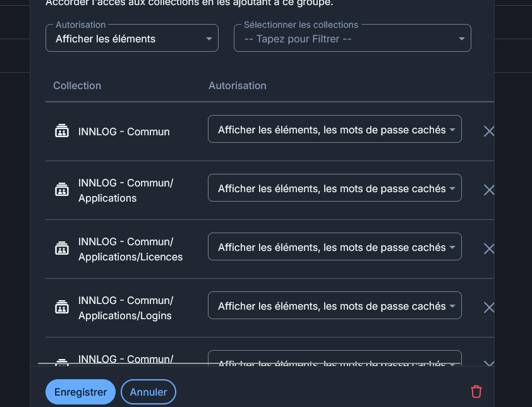Screen dimensions: 532x407
Task: Click the Annuler button
Action: point(148,392)
